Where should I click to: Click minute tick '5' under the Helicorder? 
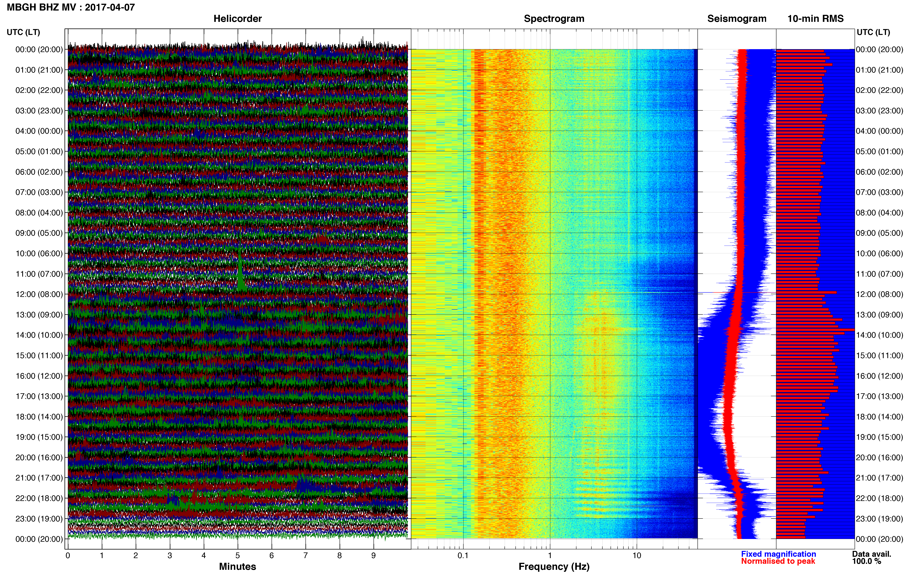pyautogui.click(x=238, y=555)
